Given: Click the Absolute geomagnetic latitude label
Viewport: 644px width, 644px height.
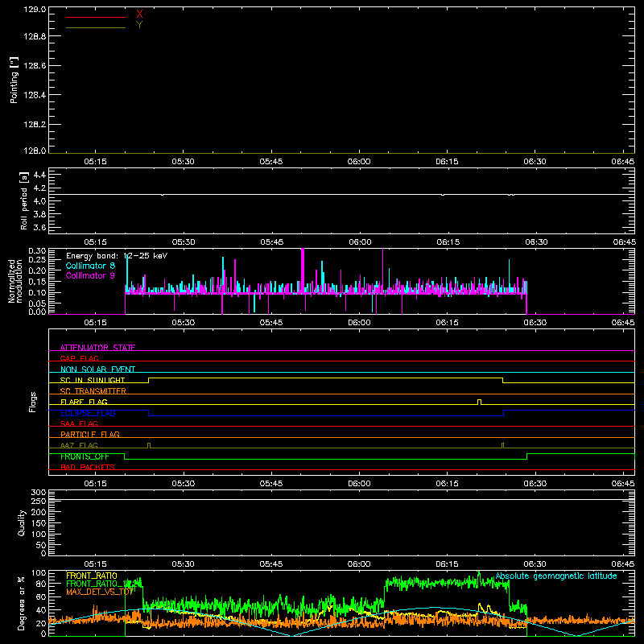Looking at the screenshot, I should pyautogui.click(x=556, y=576).
